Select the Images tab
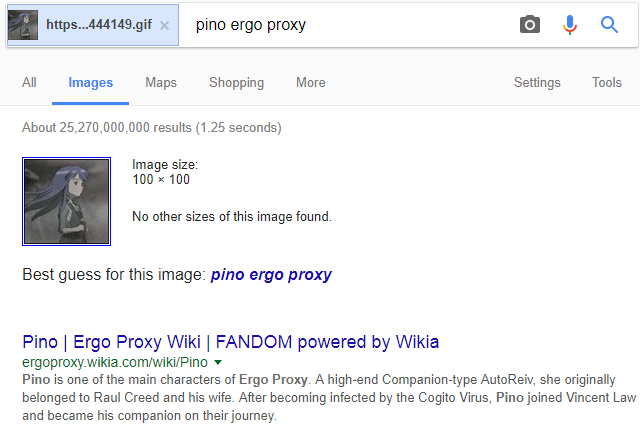This screenshot has height=432, width=640. [91, 83]
